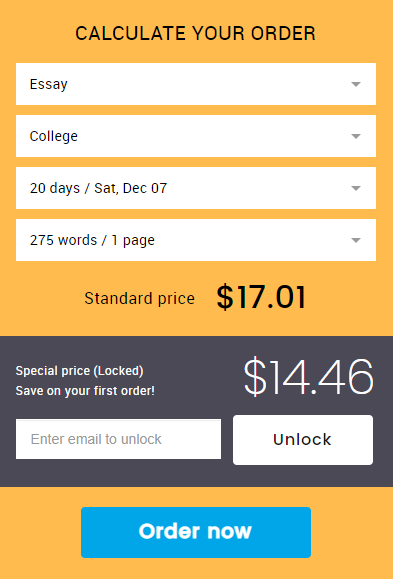This screenshot has height=579, width=393.
Task: Click the 275 words text
Action: coord(64,240)
